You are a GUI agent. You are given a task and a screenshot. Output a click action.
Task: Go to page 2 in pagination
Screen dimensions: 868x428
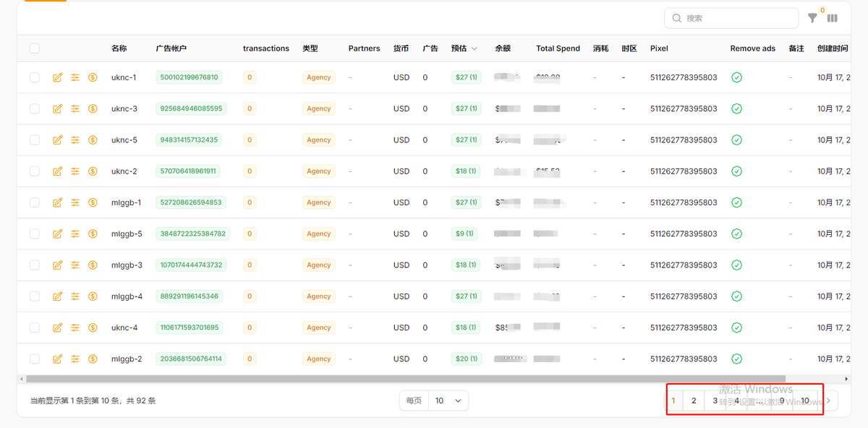pyautogui.click(x=694, y=401)
